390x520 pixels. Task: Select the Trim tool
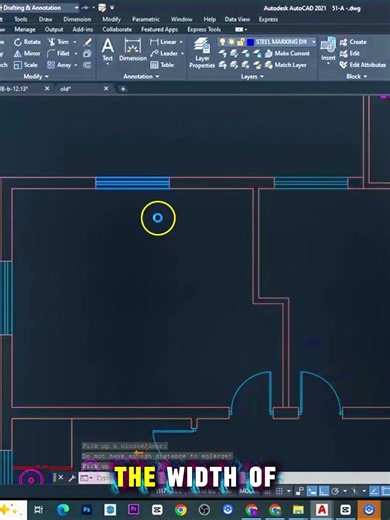(58, 42)
